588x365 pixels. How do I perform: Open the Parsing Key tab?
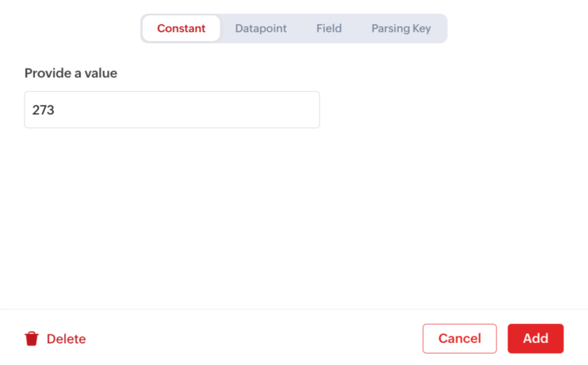click(401, 28)
